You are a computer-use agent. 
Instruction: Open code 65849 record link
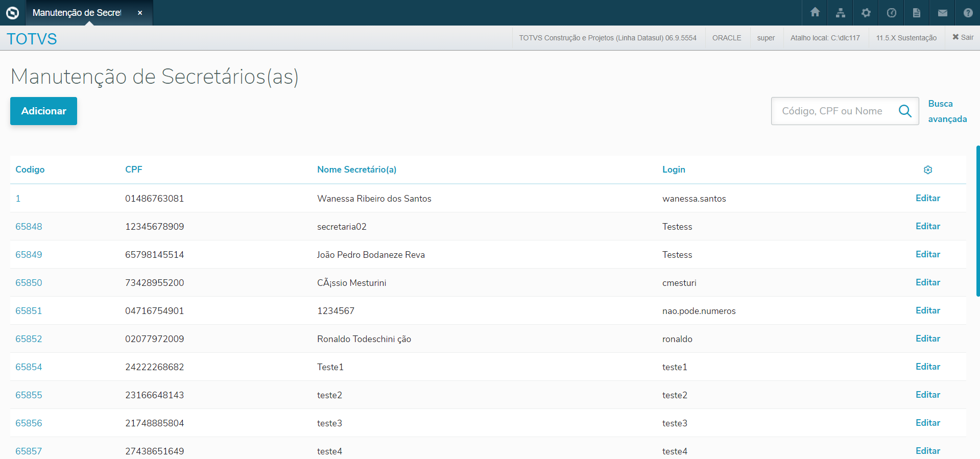[29, 255]
